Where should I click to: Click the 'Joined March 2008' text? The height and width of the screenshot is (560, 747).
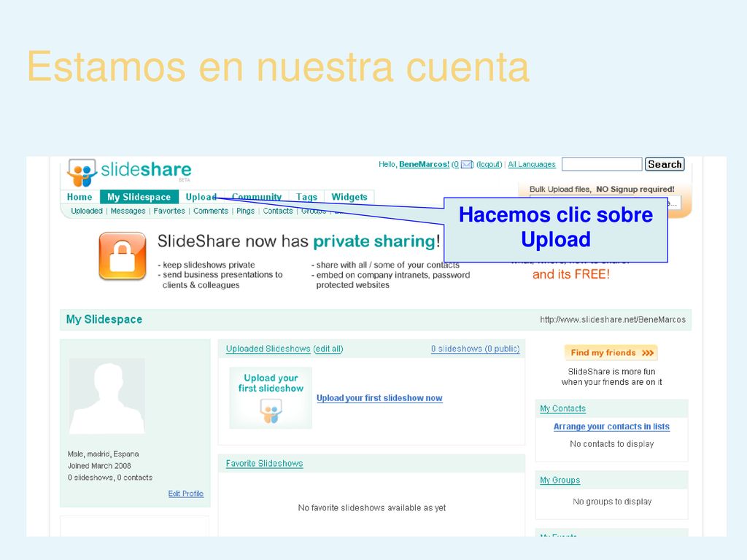pyautogui.click(x=99, y=466)
